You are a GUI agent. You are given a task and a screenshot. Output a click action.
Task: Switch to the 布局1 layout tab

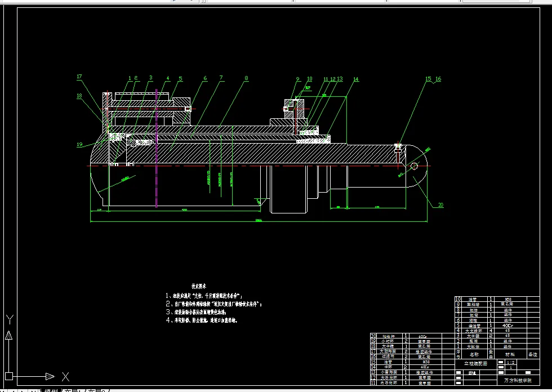coord(73,391)
